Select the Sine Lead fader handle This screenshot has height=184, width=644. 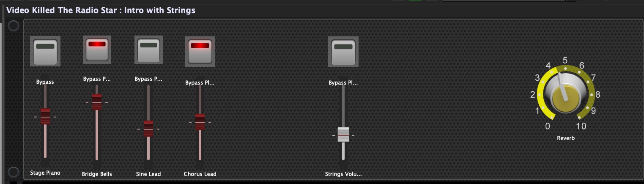pyautogui.click(x=148, y=129)
